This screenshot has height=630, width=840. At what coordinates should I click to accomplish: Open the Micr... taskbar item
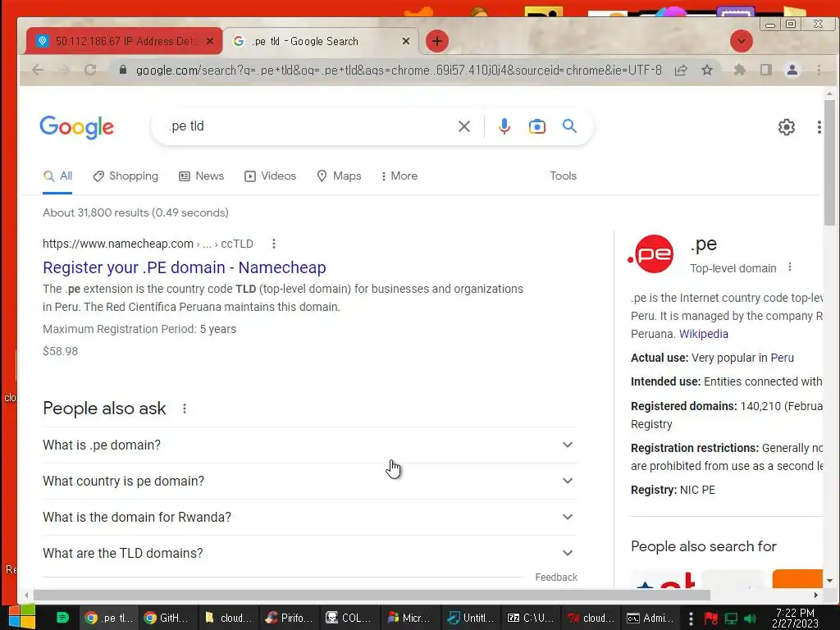click(411, 618)
